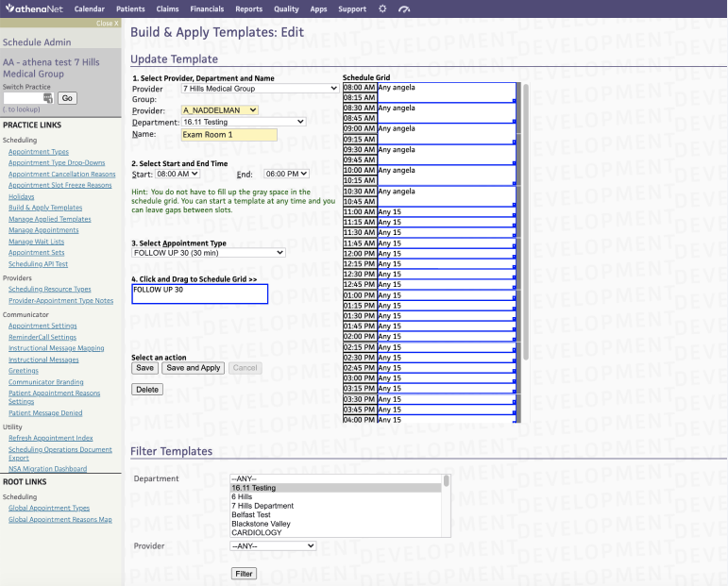Click Save and Apply button
The height and width of the screenshot is (586, 728).
point(194,368)
